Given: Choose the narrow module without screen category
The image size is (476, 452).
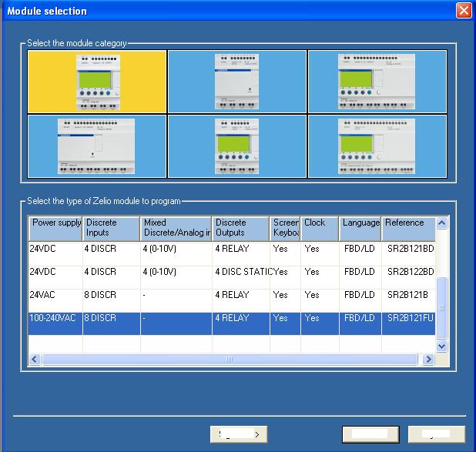Looking at the screenshot, I should click(236, 82).
